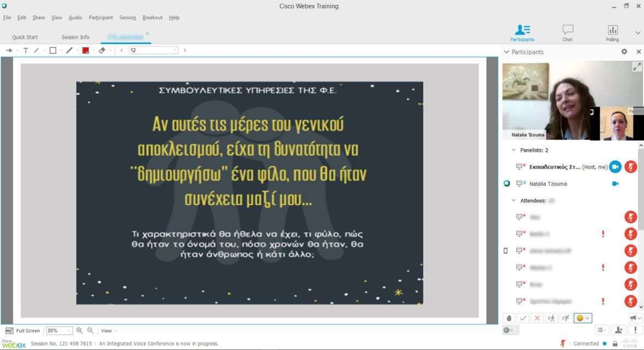Screen dimensions: 644x350
Task: Unmute the first attendee in list
Action: 631,217
